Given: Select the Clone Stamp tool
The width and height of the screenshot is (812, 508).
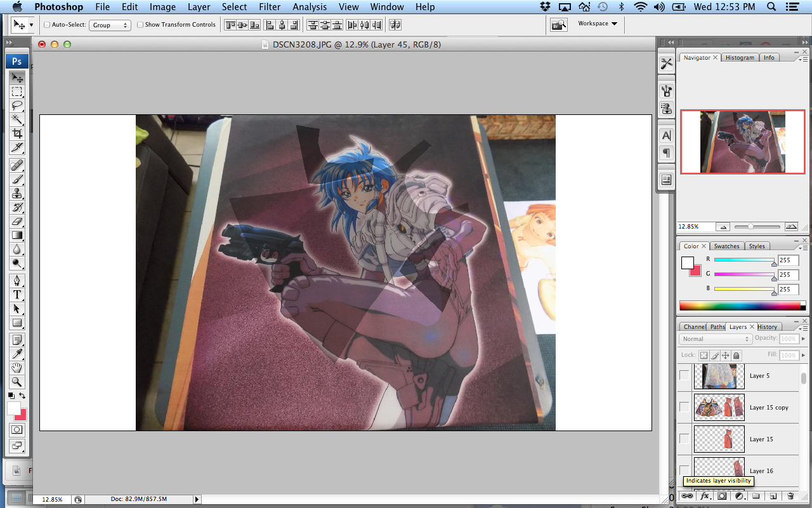Looking at the screenshot, I should 17,194.
